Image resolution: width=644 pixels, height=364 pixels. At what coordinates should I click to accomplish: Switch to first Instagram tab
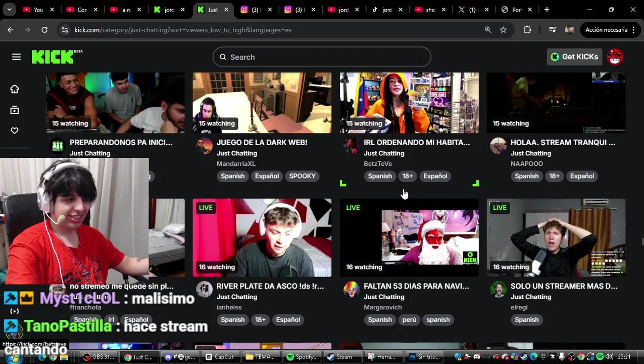(257, 10)
